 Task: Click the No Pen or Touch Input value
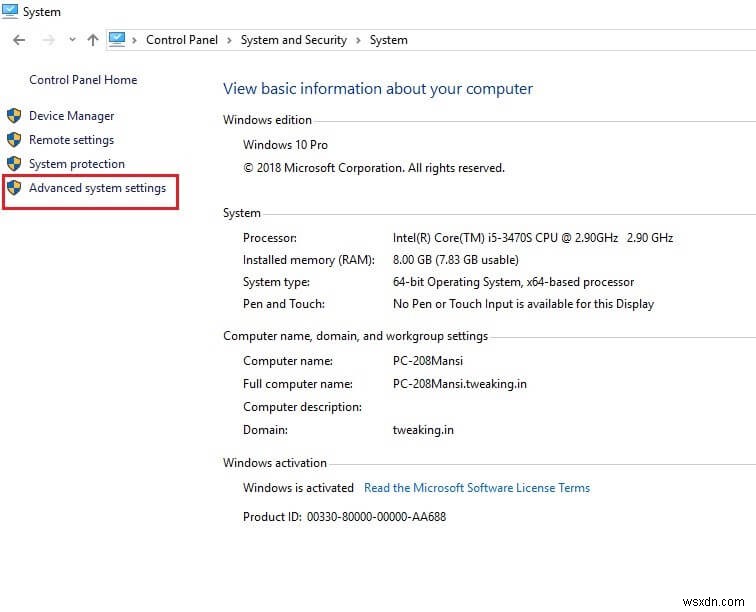point(523,304)
